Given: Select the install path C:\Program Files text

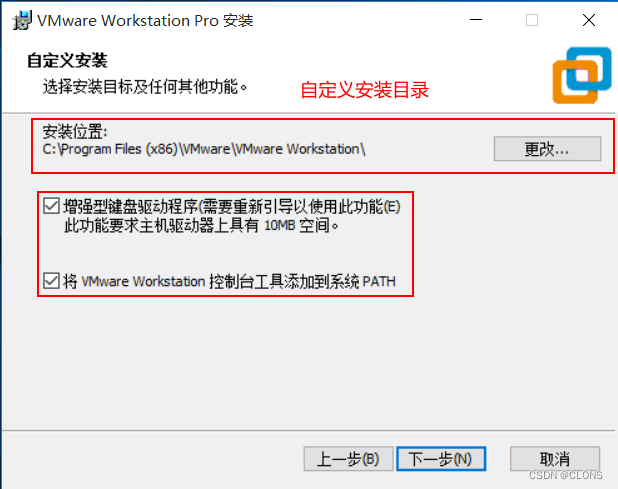Looking at the screenshot, I should (204, 149).
